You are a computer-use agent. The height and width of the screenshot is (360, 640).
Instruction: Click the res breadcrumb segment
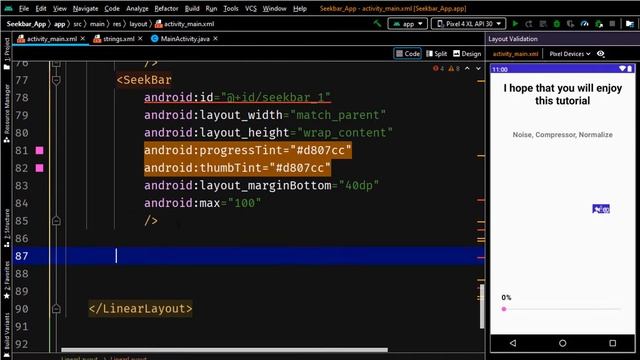117,24
